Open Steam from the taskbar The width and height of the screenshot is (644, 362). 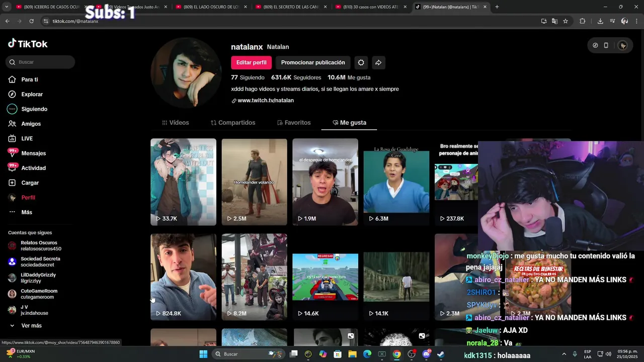441,354
